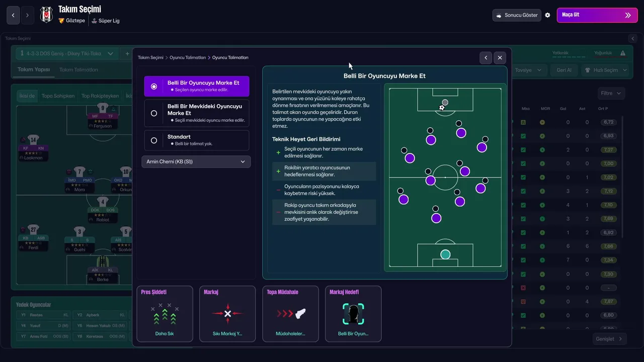This screenshot has height=362, width=644.
Task: Click the marking pitch diagram preview
Action: 445,177
